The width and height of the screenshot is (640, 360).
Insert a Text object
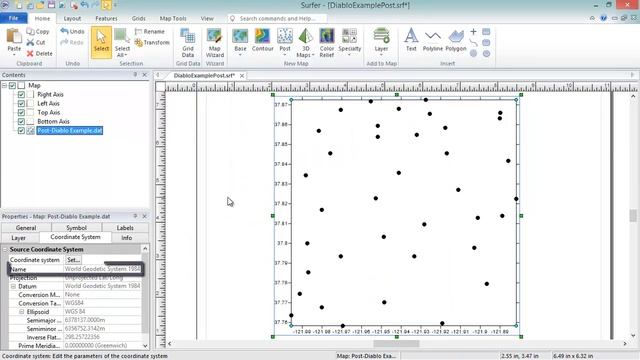[411, 40]
